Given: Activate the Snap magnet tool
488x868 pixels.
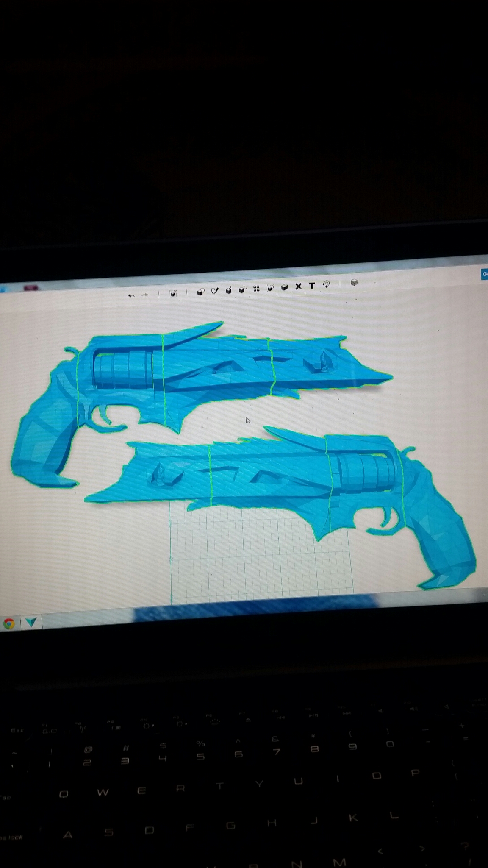Looking at the screenshot, I should 326,284.
